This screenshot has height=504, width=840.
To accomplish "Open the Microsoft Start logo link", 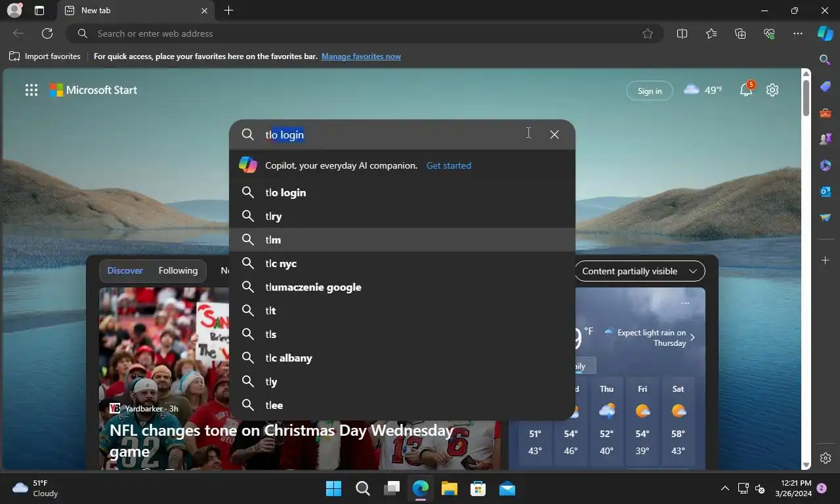I will pos(93,90).
